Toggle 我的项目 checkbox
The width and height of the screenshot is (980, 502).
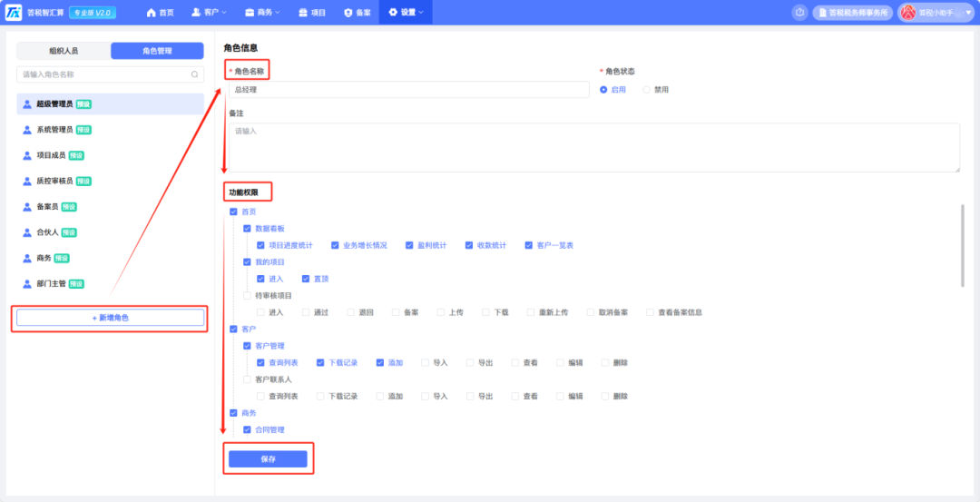pyautogui.click(x=247, y=262)
